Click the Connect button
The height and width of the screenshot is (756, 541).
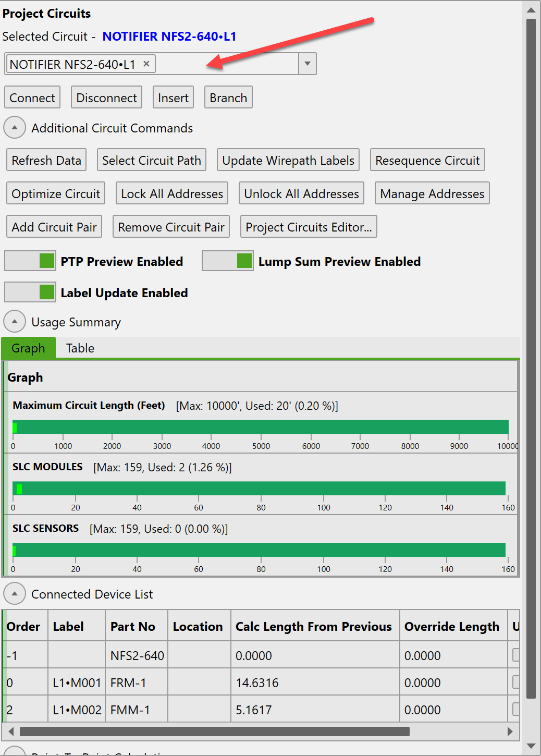[32, 97]
